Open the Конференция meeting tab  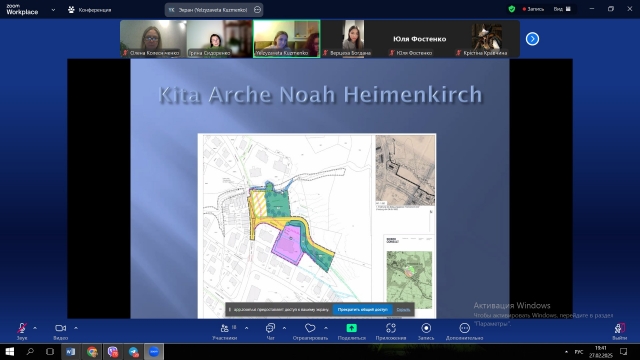pyautogui.click(x=89, y=10)
